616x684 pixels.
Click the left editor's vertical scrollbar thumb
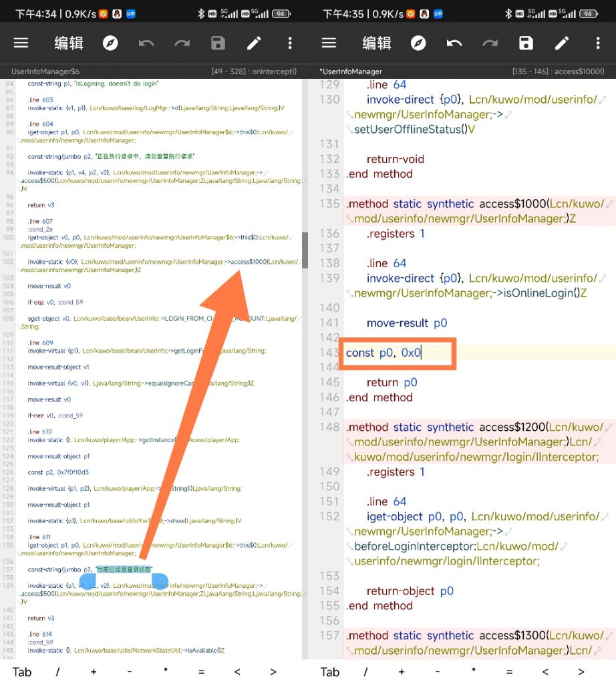point(305,250)
